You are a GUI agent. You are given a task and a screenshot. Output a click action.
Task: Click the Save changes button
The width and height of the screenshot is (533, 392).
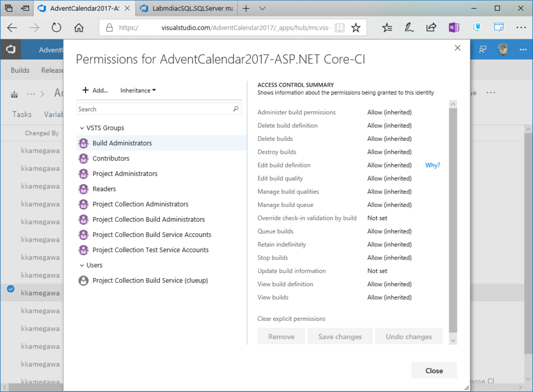pyautogui.click(x=340, y=336)
